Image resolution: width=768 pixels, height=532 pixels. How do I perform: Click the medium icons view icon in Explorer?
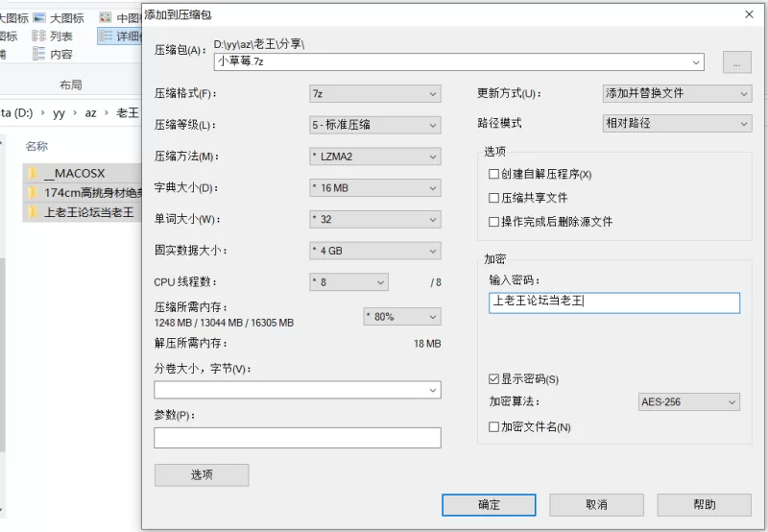click(106, 18)
